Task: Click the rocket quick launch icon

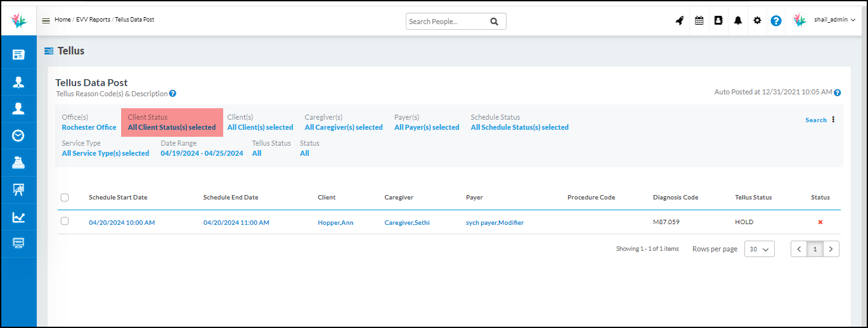Action: 679,20
